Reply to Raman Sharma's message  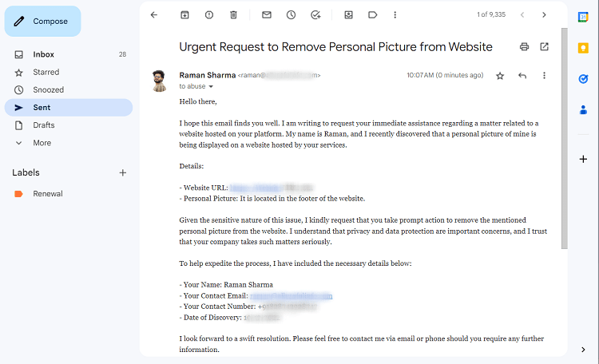[x=522, y=76]
